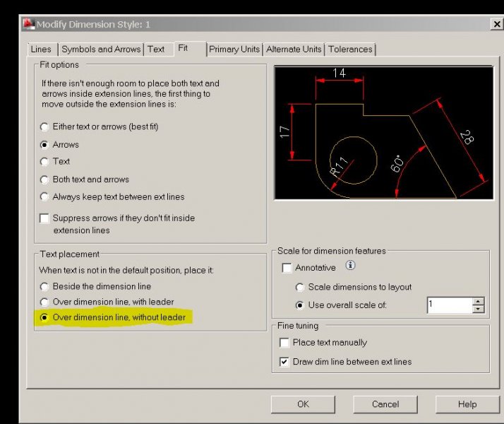The image size is (504, 424).
Task: Select the Fit tab
Action: click(x=190, y=48)
